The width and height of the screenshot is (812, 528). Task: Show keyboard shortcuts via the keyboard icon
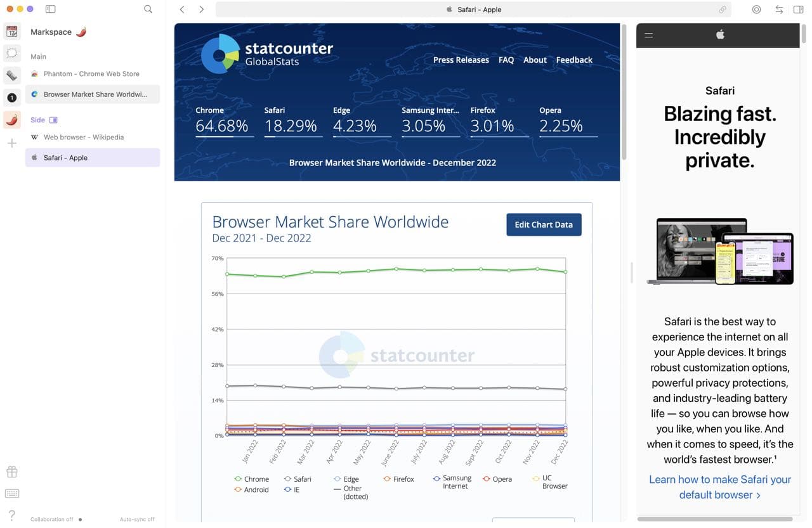pos(11,494)
